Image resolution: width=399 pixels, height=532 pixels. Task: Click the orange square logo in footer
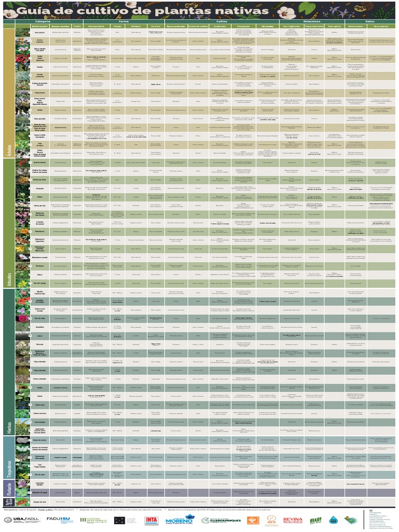pyautogui.click(x=253, y=520)
